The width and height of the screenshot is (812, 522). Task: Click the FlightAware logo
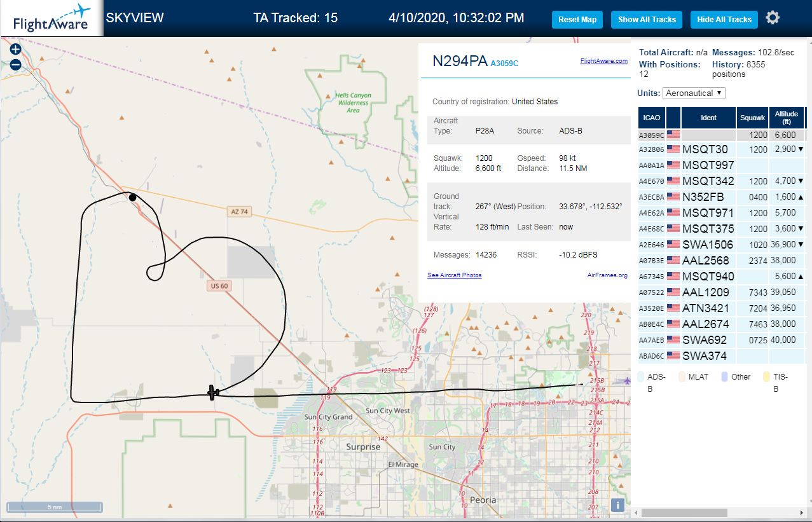click(51, 18)
